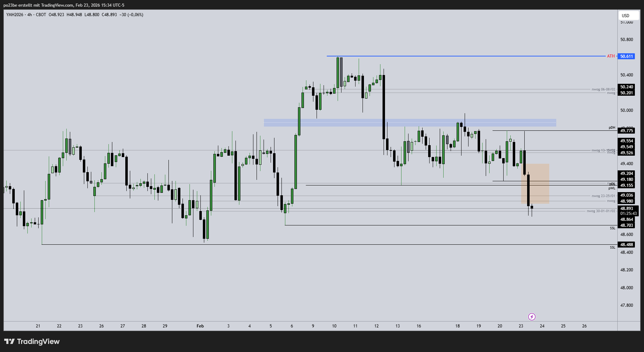Click the 49.775 price label
This screenshot has width=644, height=352.
[626, 131]
